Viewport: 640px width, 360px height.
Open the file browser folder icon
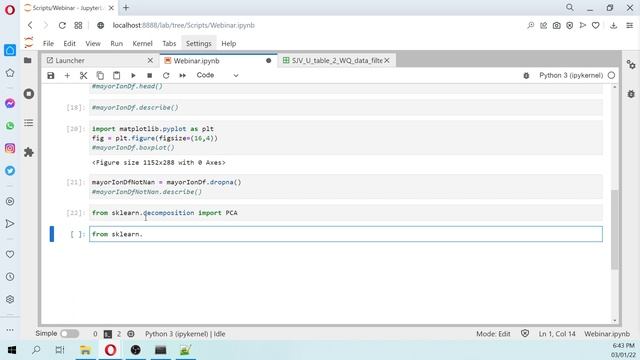click(28, 60)
